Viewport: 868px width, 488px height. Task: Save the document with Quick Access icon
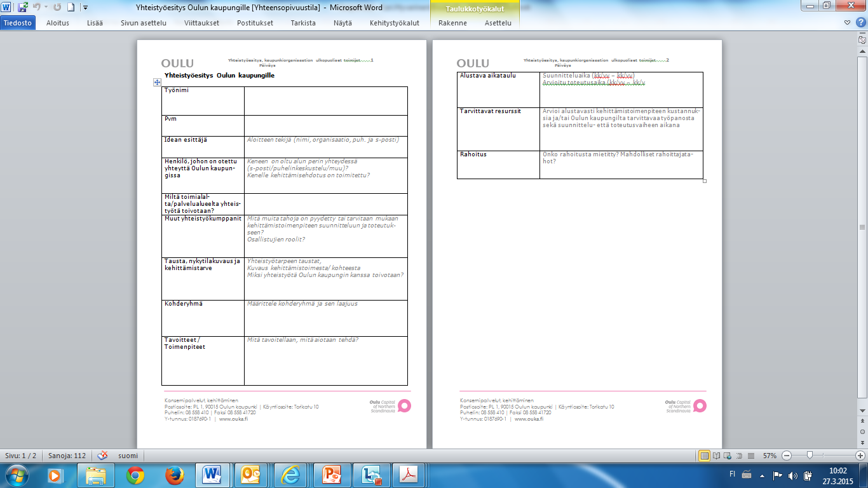[x=23, y=8]
